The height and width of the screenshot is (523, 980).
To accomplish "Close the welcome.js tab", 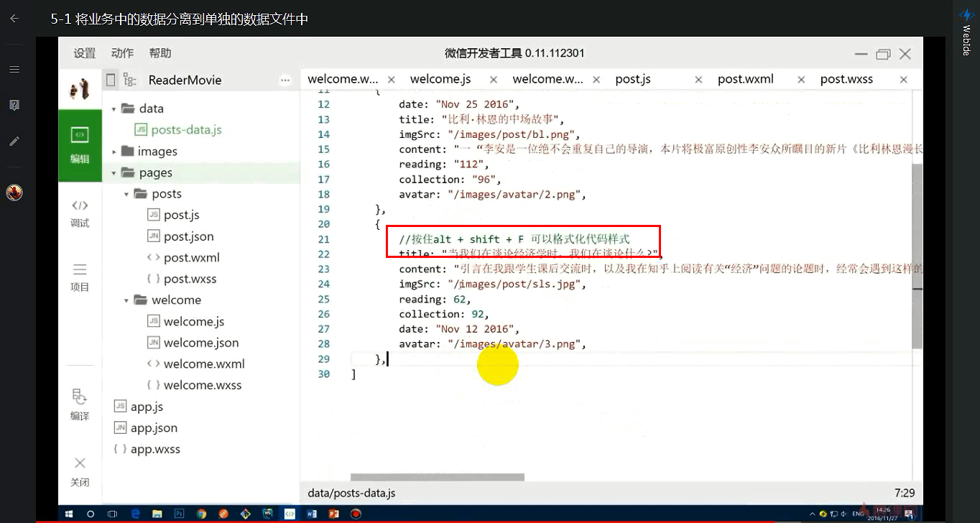I will [494, 80].
